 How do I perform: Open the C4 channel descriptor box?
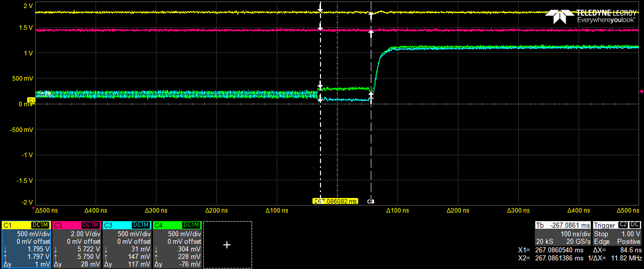point(177,244)
